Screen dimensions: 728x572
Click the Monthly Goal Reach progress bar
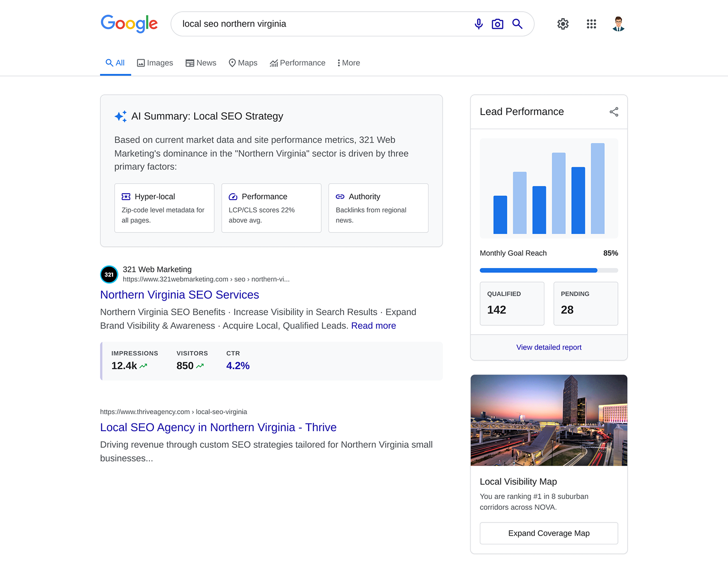[x=549, y=270]
